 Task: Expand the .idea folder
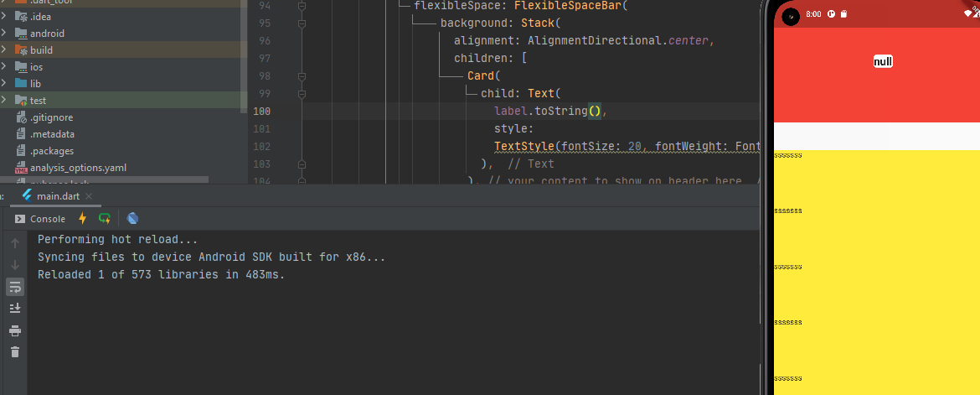[4, 16]
